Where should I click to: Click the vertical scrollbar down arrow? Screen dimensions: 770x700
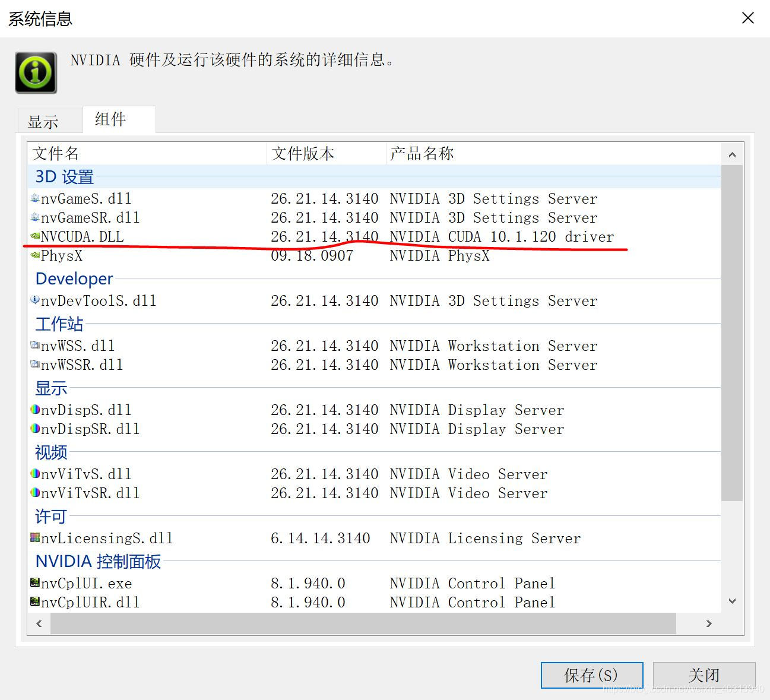732,601
